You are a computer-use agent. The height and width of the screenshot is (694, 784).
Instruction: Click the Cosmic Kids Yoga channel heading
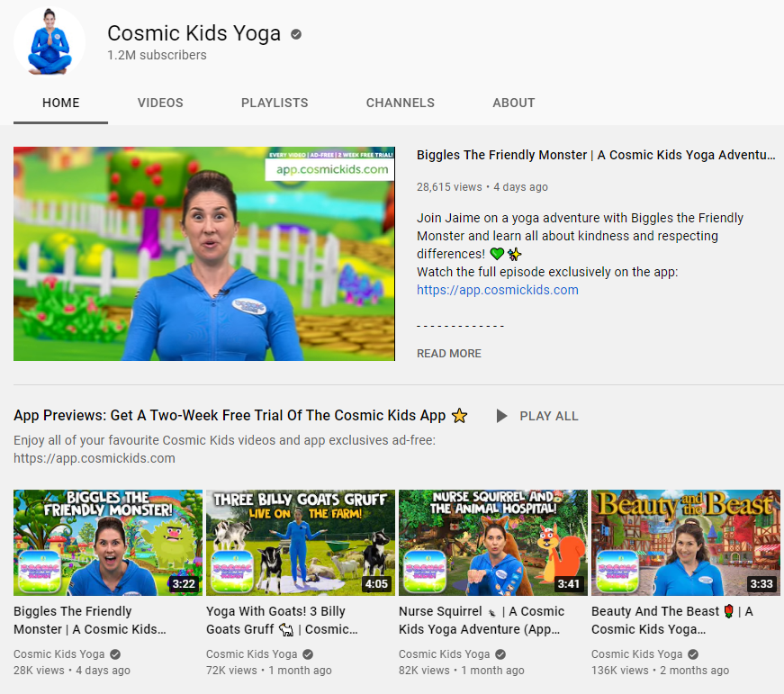[194, 33]
